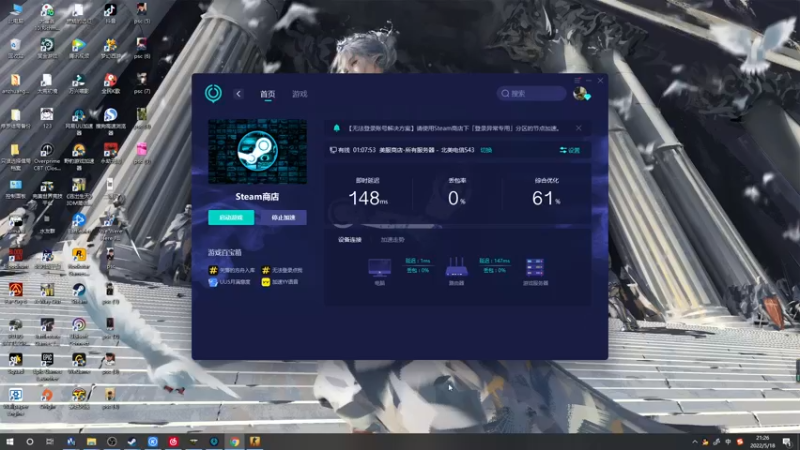This screenshot has height=450, width=800.
Task: Open the Epic Games Launcher desktop shortcut
Action: 47,365
